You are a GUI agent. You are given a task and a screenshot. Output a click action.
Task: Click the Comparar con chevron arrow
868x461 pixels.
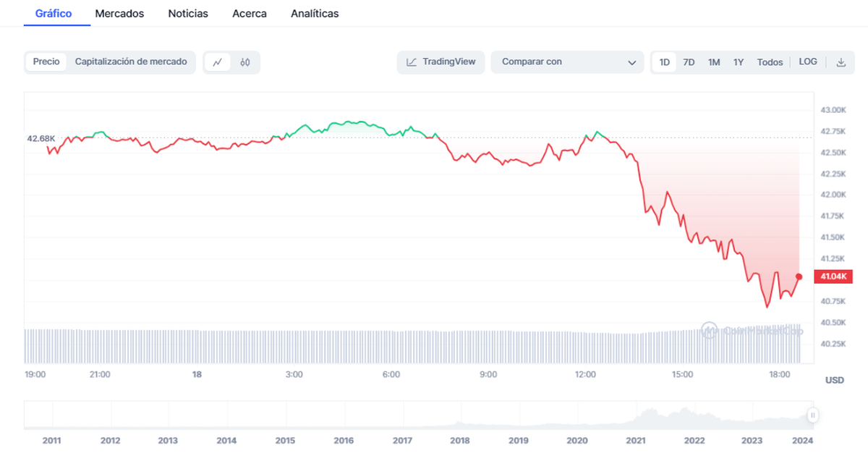pyautogui.click(x=631, y=63)
